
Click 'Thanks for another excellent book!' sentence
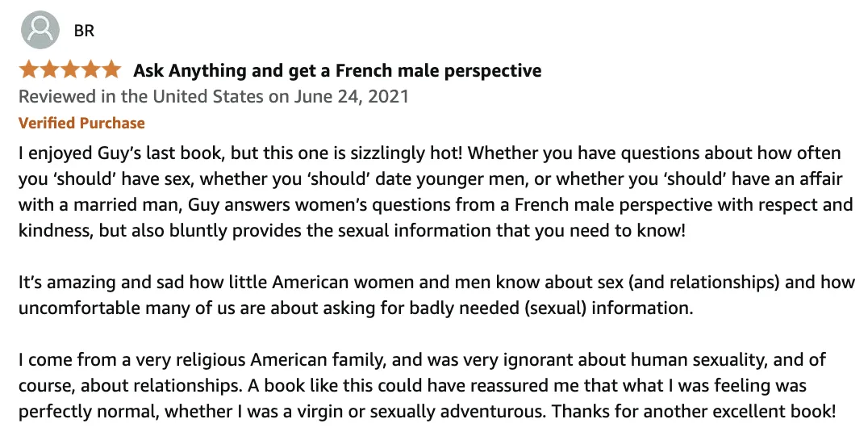pos(694,412)
